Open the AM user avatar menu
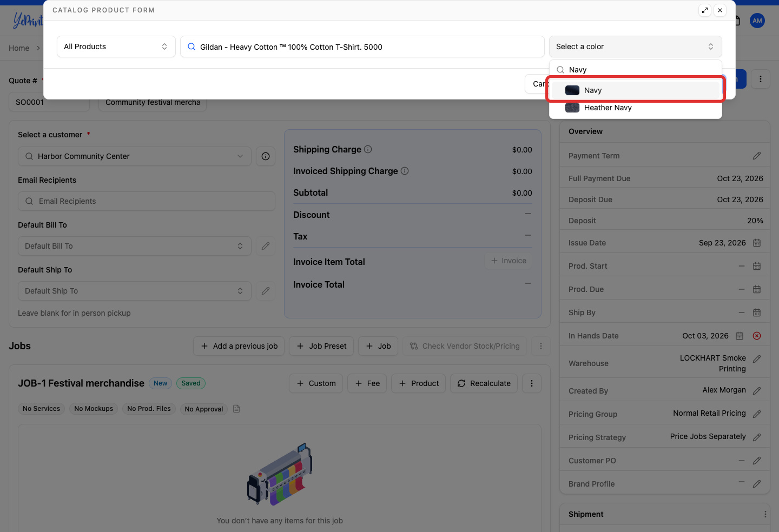The height and width of the screenshot is (532, 779). click(757, 21)
